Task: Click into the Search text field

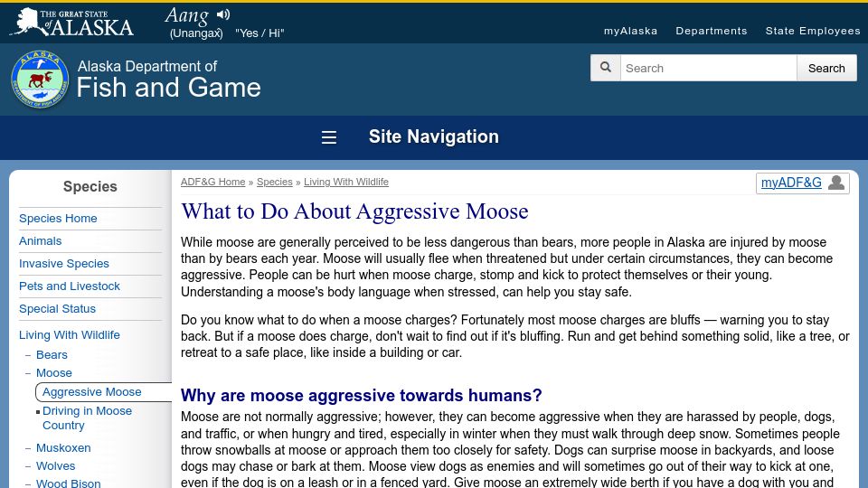Action: [x=709, y=68]
